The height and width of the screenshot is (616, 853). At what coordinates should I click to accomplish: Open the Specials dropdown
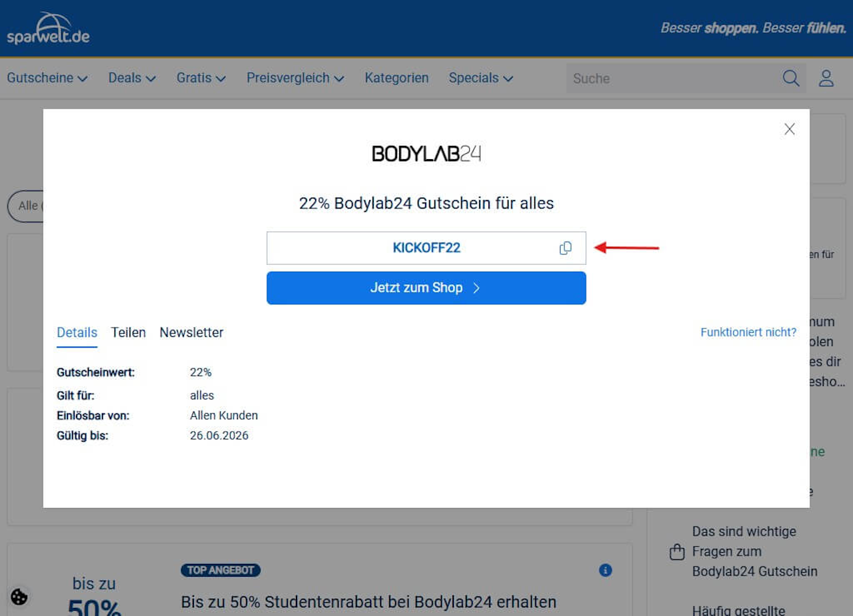(480, 78)
